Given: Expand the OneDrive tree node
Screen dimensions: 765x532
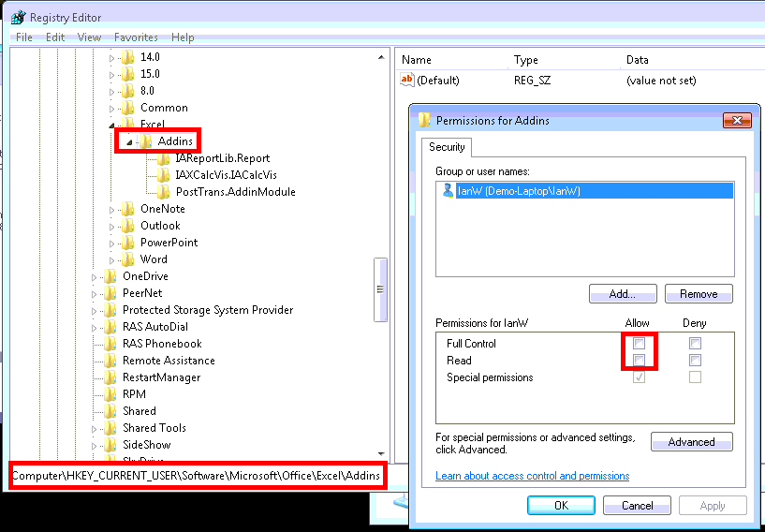Looking at the screenshot, I should tap(95, 277).
